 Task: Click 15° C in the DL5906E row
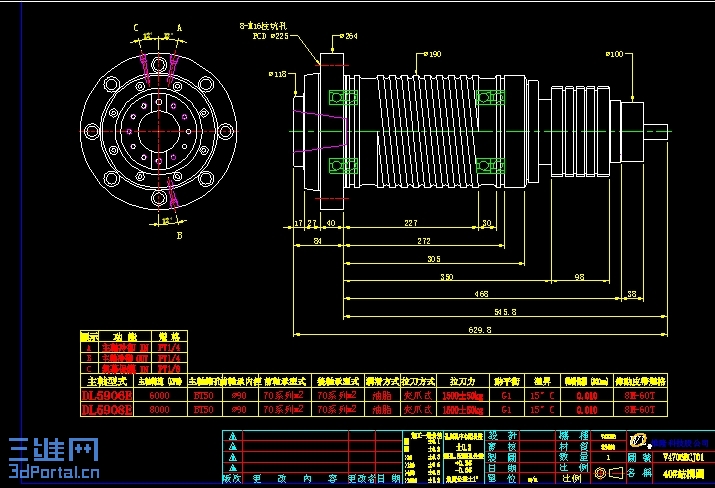coord(542,395)
